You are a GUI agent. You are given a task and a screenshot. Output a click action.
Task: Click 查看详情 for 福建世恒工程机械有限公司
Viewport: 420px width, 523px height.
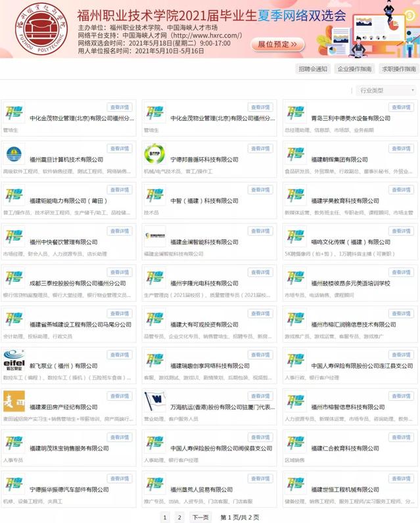401,478
